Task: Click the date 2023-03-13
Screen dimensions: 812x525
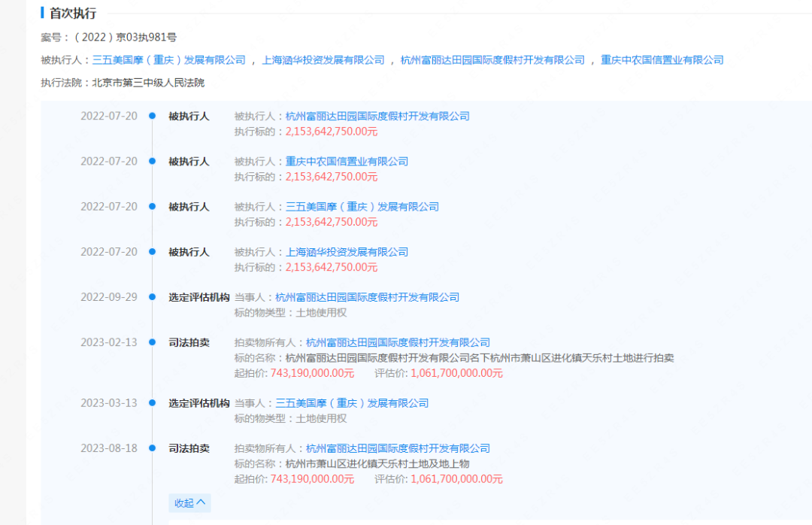Action: click(x=109, y=402)
